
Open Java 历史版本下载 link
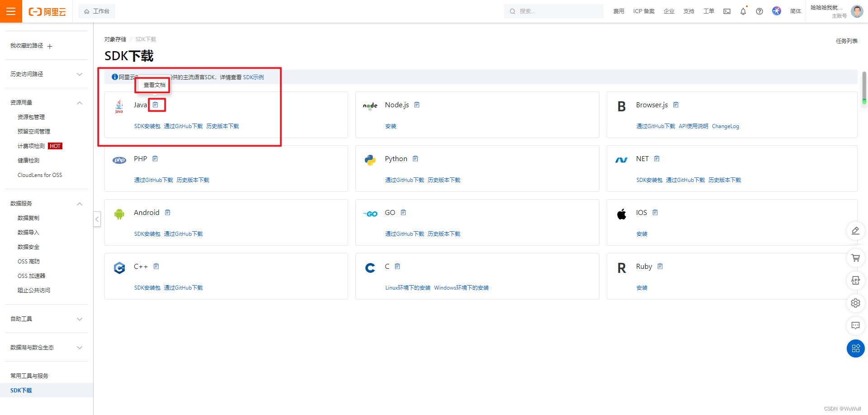tap(222, 126)
